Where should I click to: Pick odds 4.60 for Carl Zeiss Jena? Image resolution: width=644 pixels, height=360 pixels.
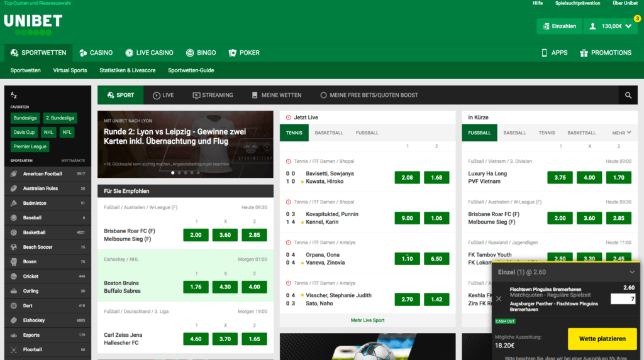(196, 339)
